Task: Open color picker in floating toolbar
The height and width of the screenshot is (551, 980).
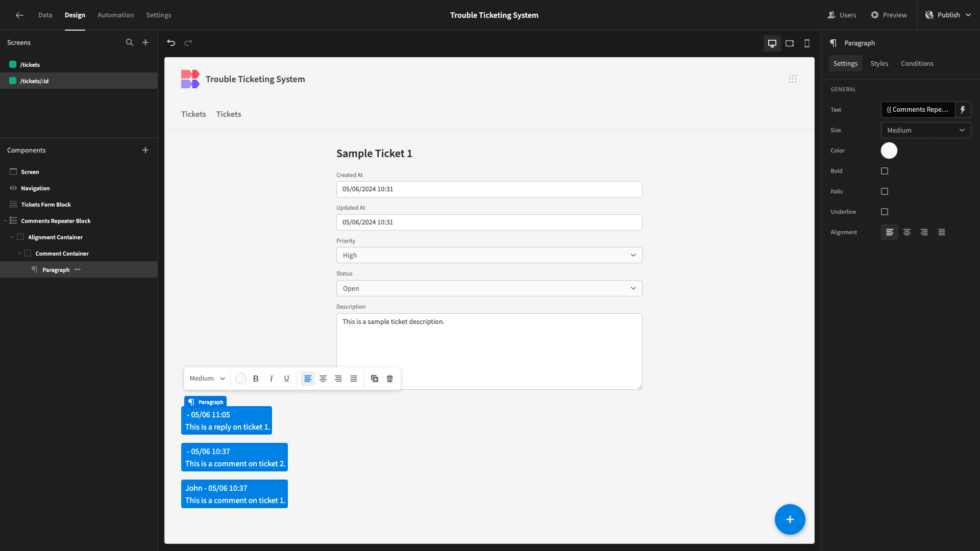Action: pyautogui.click(x=241, y=379)
